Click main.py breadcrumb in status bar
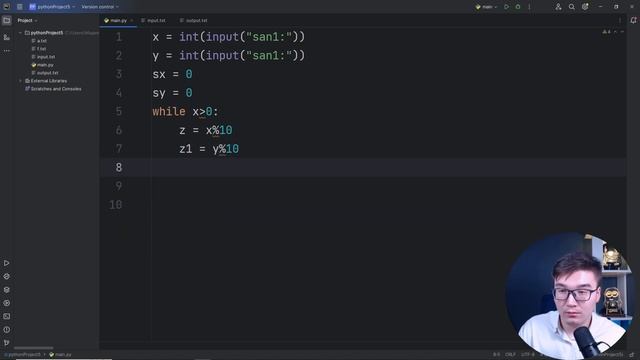The height and width of the screenshot is (360, 640). pos(60,355)
